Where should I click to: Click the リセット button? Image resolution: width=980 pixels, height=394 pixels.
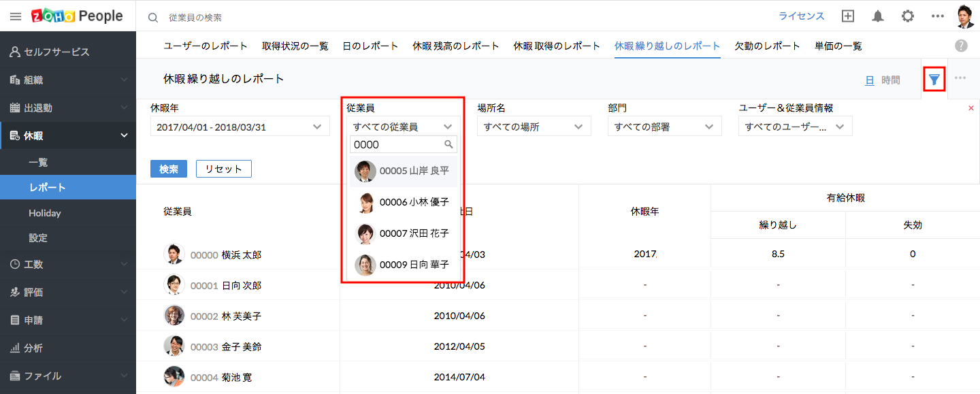click(224, 169)
